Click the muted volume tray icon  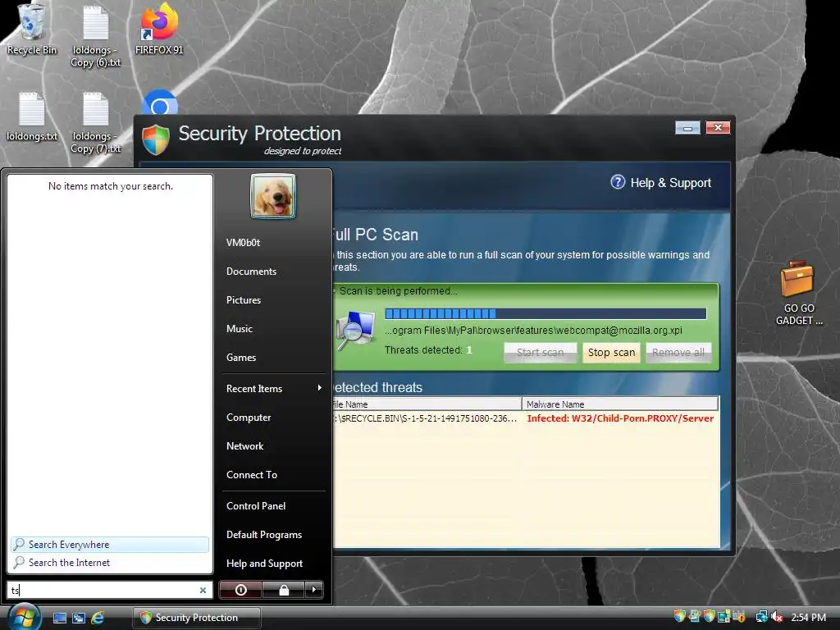pos(777,617)
